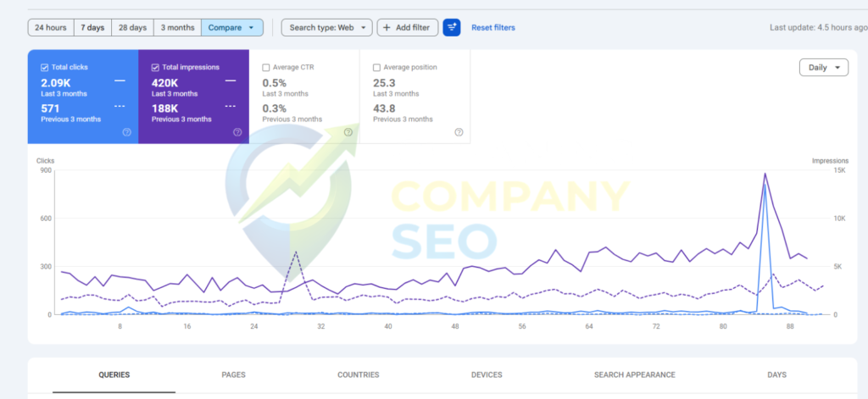
Task: Open the Countries tab
Action: tap(358, 374)
